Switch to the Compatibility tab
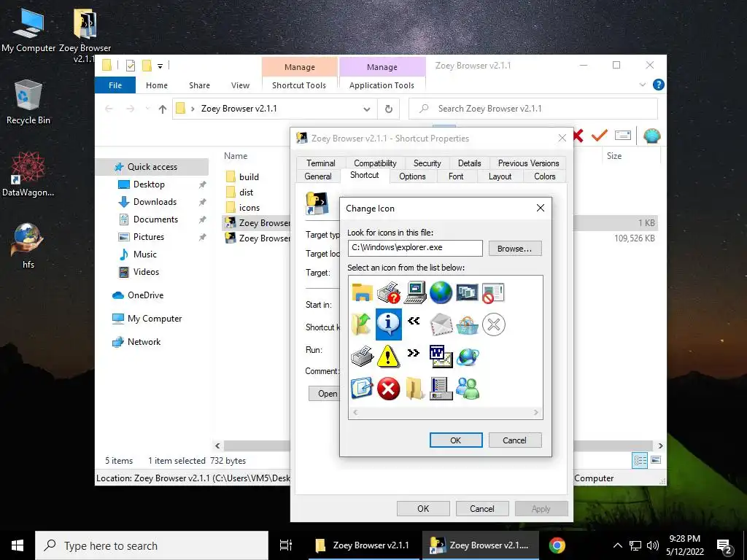 (x=375, y=163)
